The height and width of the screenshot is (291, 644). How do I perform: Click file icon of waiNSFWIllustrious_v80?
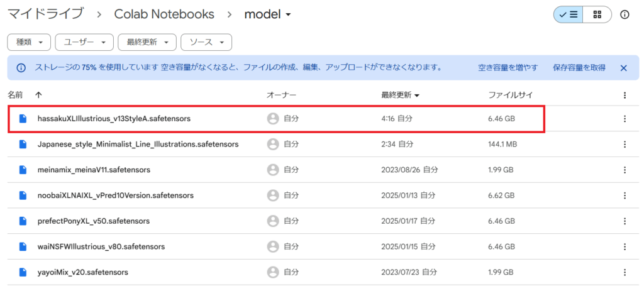coord(23,246)
